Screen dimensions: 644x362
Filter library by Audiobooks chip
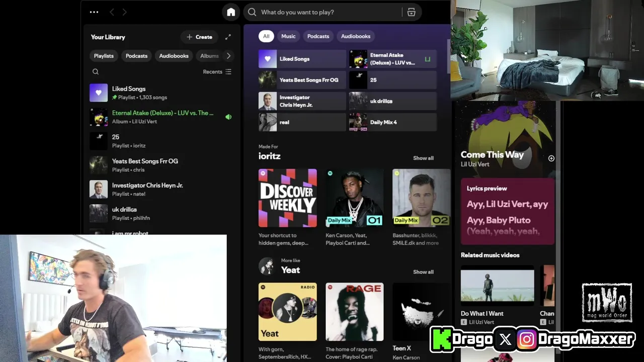click(174, 56)
